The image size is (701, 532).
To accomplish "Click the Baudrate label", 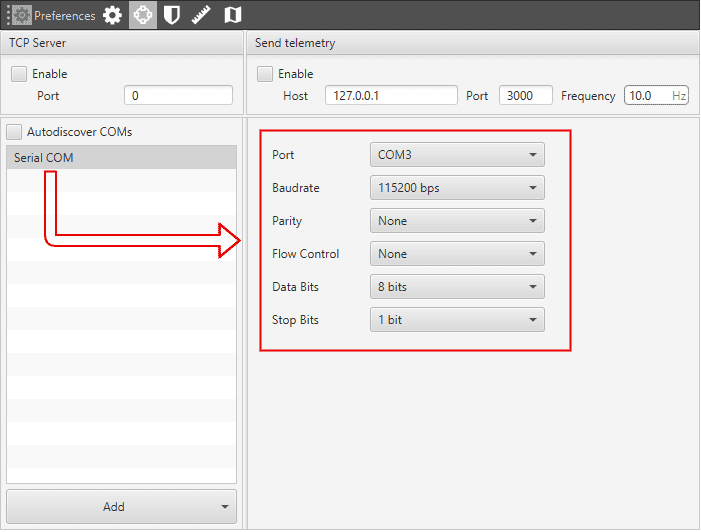I will 296,188.
